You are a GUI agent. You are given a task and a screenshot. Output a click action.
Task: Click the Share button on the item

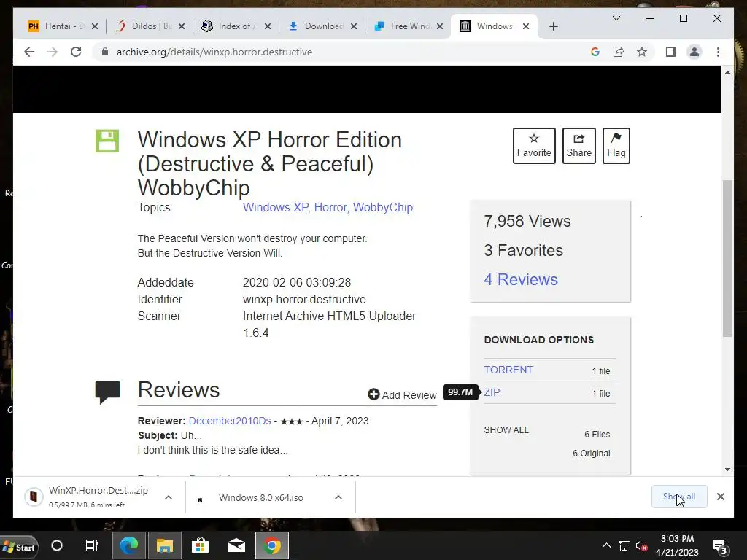point(578,146)
